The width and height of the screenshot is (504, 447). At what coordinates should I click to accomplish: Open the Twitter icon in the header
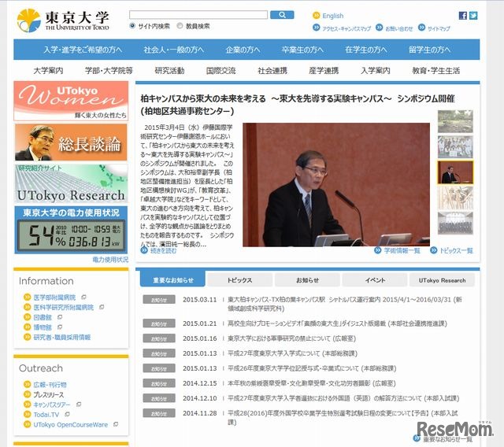[x=473, y=16]
